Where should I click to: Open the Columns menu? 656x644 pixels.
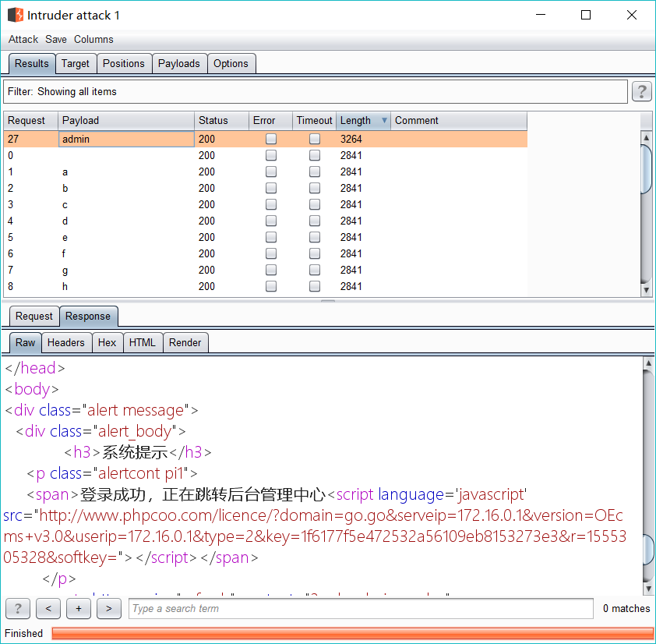[x=93, y=39]
